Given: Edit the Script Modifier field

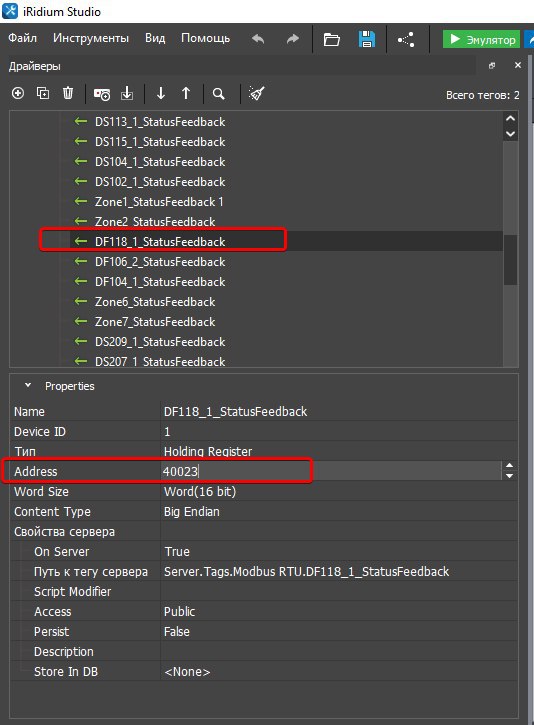Looking at the screenshot, I should 339,592.
